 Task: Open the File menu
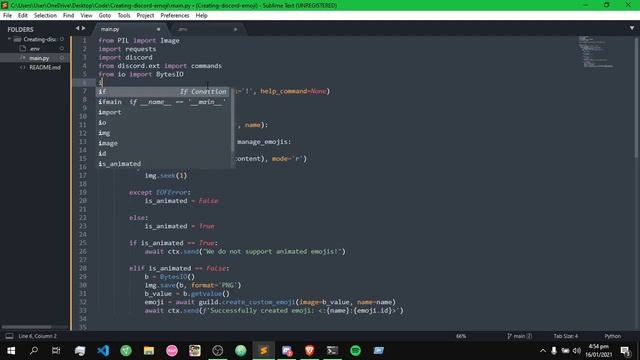click(7, 16)
